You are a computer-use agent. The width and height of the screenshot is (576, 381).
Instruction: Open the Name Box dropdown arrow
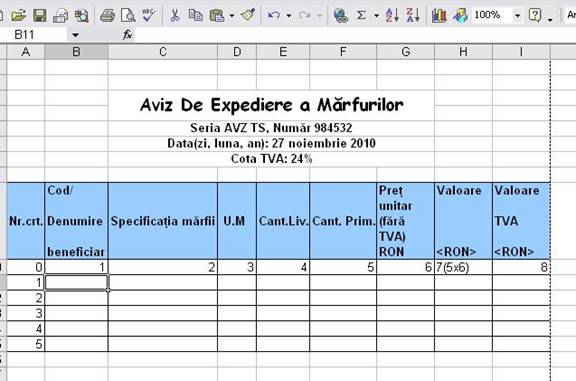[x=75, y=35]
